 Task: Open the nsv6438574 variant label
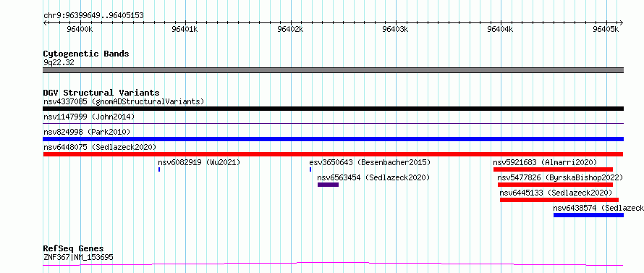click(598, 208)
